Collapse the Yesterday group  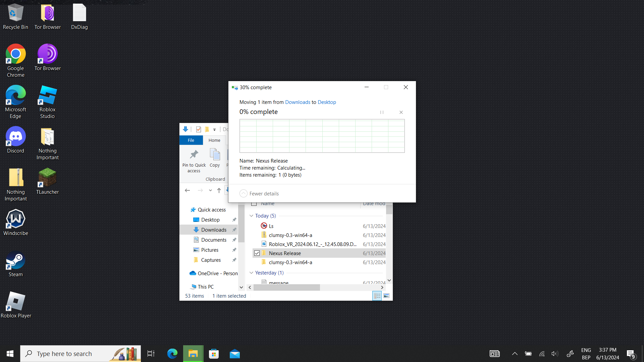(251, 273)
